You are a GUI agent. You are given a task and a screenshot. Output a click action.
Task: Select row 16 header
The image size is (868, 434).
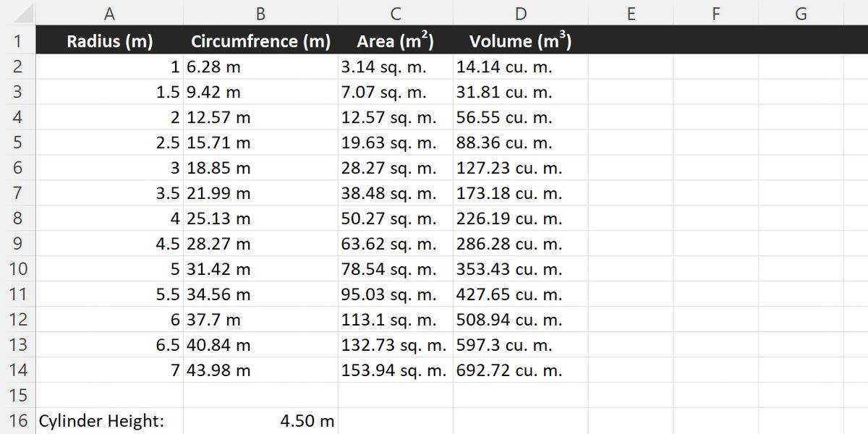[17, 420]
